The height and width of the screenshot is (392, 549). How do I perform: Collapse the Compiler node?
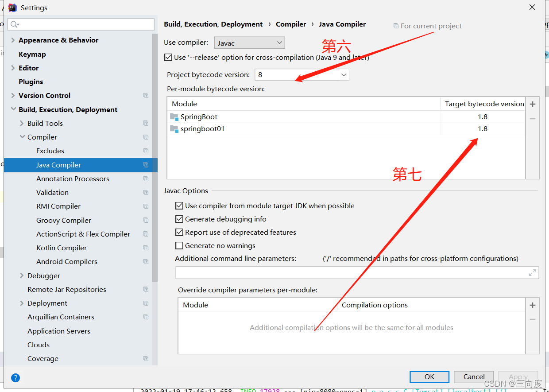pyautogui.click(x=22, y=137)
